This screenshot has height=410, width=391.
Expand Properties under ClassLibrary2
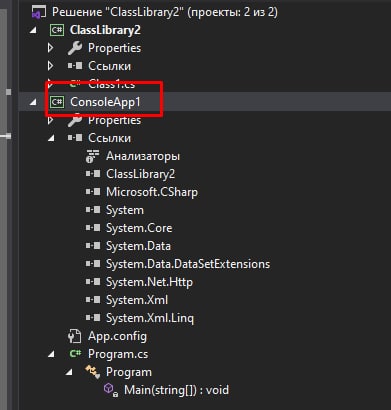click(51, 48)
